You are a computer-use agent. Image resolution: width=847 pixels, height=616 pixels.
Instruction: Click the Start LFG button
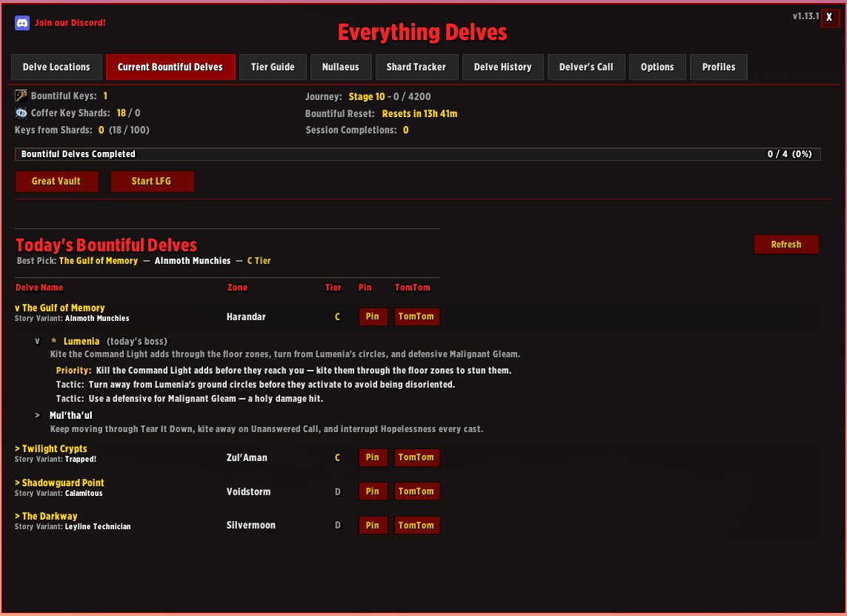click(x=153, y=182)
